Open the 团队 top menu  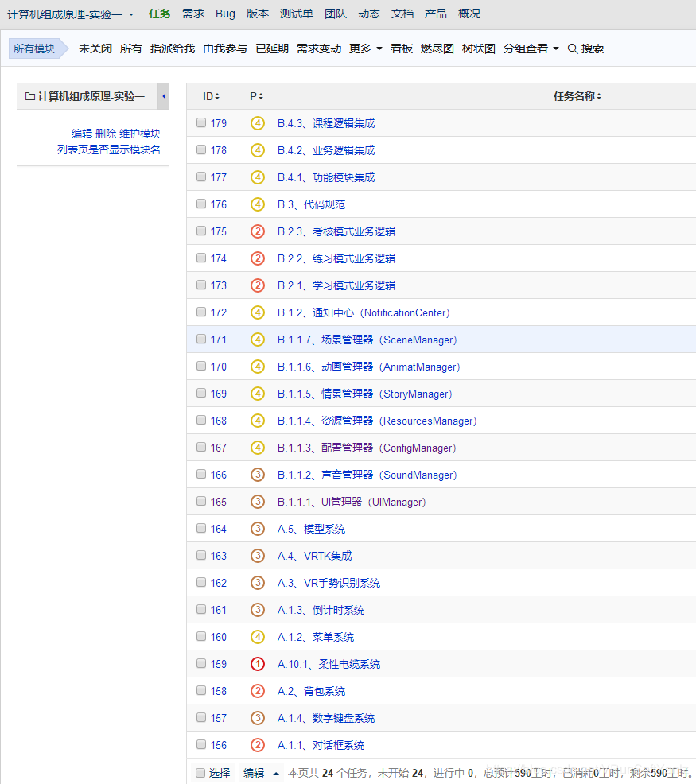point(335,14)
